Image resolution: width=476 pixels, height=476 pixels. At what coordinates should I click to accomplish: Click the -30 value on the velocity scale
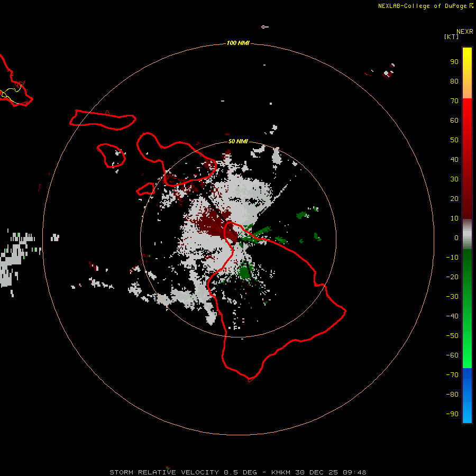coord(452,297)
